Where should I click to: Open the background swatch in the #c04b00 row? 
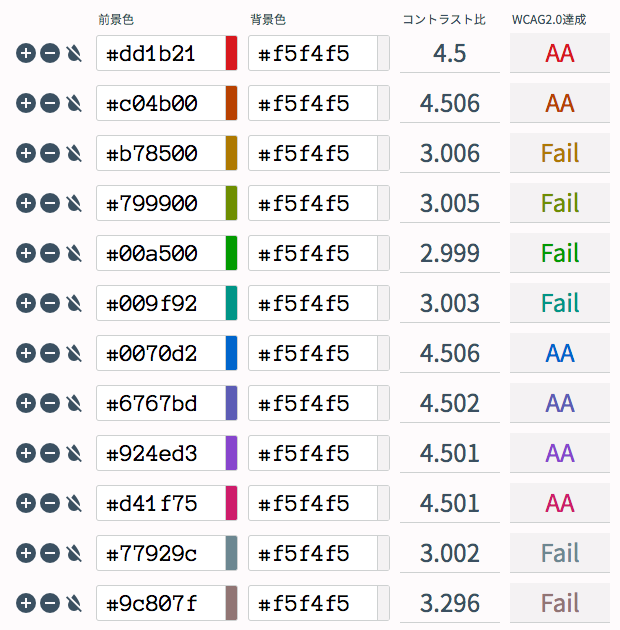383,103
